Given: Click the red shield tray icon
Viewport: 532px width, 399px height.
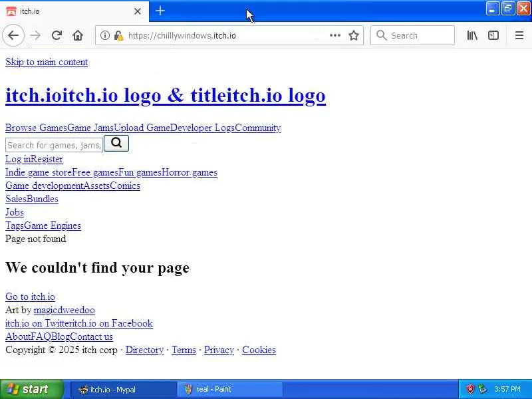Looking at the screenshot, I should 470,389.
